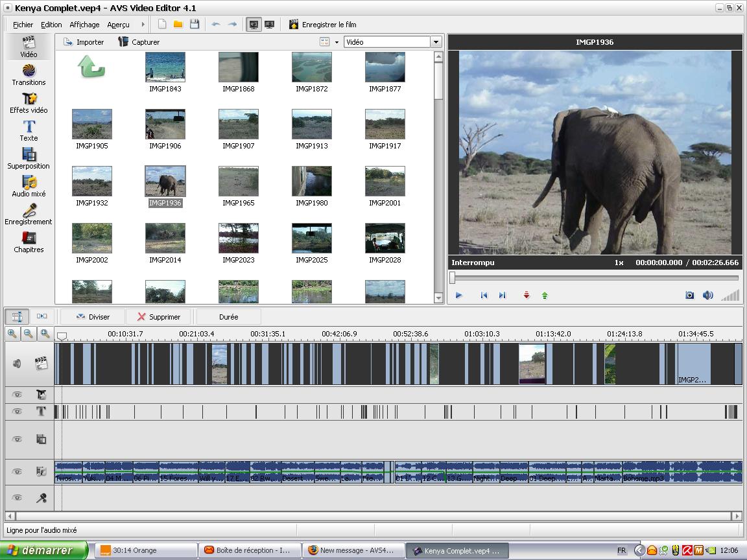
Task: Open the Affichage menu
Action: click(84, 25)
